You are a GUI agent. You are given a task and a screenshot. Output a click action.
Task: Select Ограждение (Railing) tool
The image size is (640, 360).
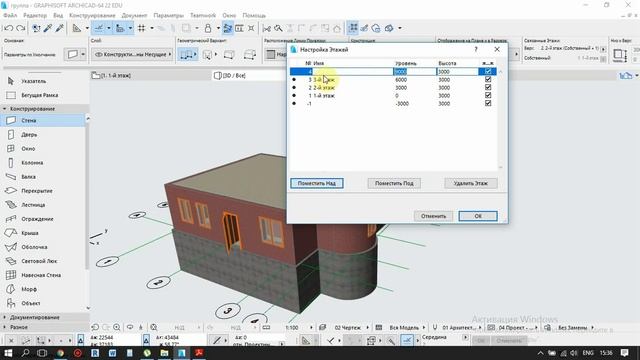click(43, 219)
